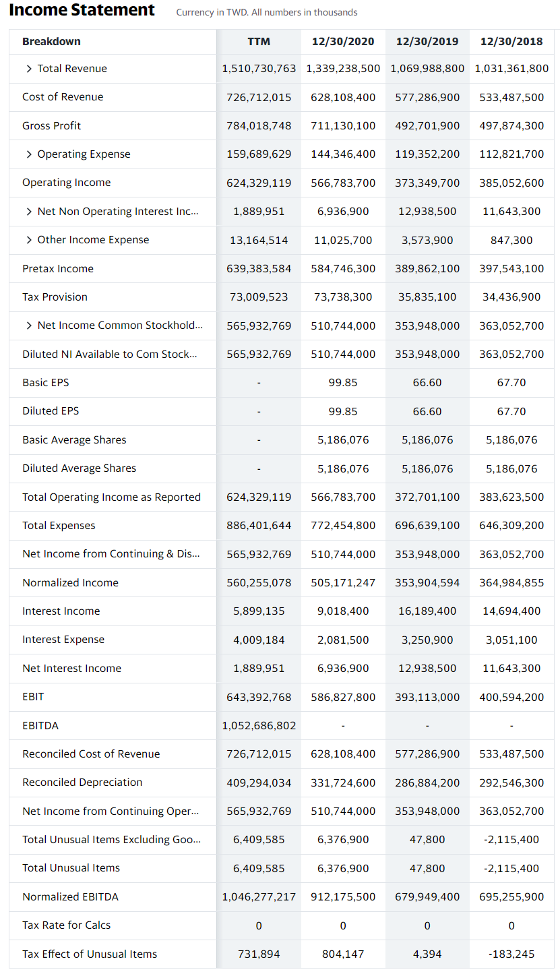560x980 pixels.
Task: Click the Reconciled Depreciation label
Action: click(x=82, y=783)
